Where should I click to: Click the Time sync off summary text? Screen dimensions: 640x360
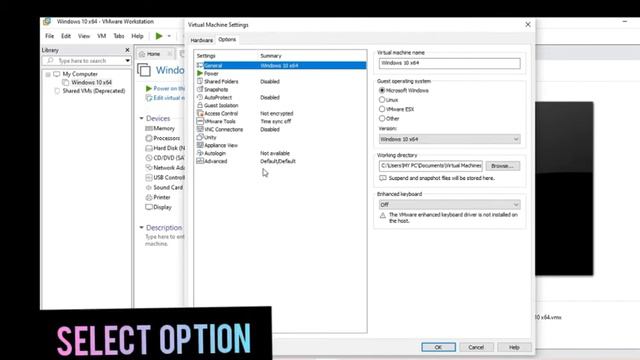coord(276,121)
